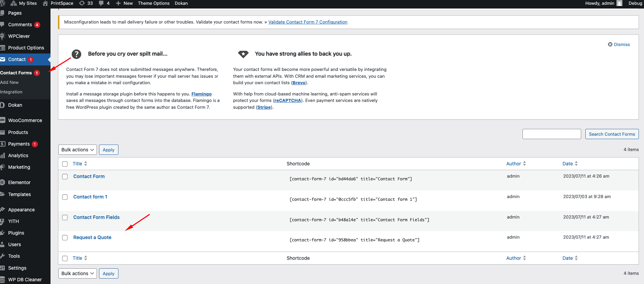Open the Contact Form Fields form
Image resolution: width=644 pixels, height=284 pixels.
96,217
